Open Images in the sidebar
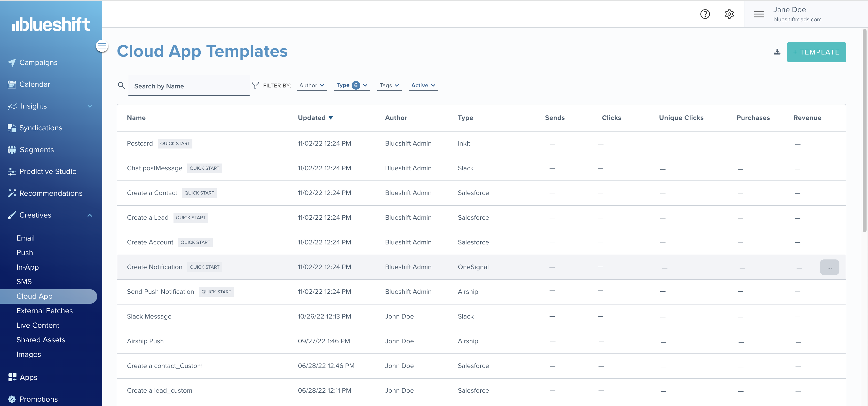 tap(29, 354)
